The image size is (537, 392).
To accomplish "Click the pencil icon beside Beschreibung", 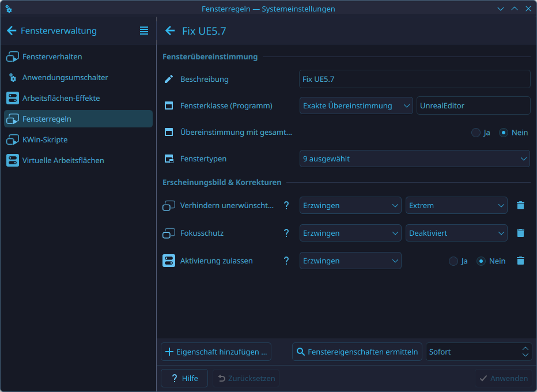I will [168, 79].
